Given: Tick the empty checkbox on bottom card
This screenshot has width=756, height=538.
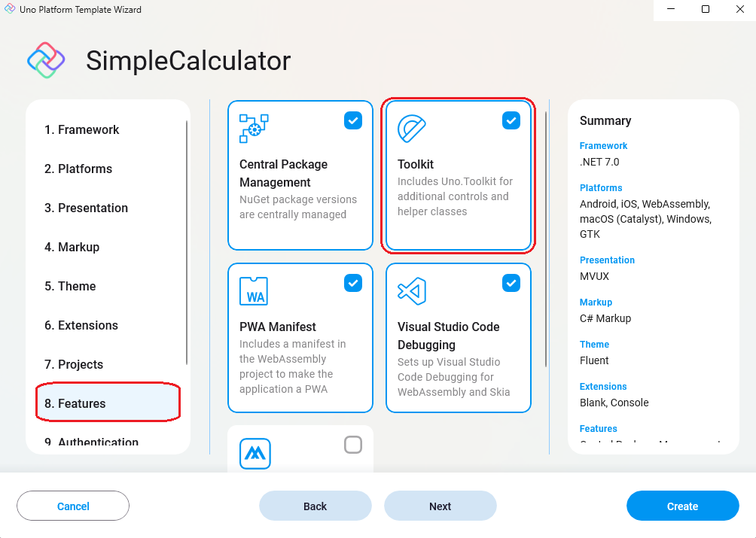Looking at the screenshot, I should (x=353, y=445).
